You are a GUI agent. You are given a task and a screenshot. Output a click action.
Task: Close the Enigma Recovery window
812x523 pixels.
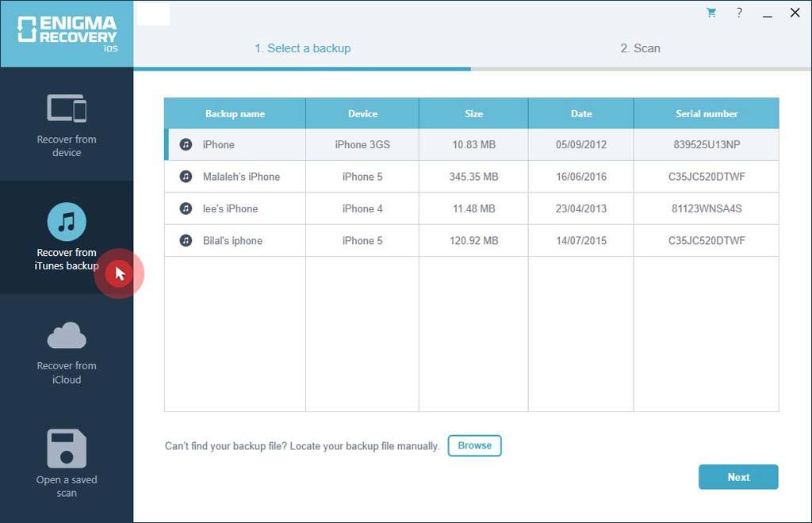(795, 13)
